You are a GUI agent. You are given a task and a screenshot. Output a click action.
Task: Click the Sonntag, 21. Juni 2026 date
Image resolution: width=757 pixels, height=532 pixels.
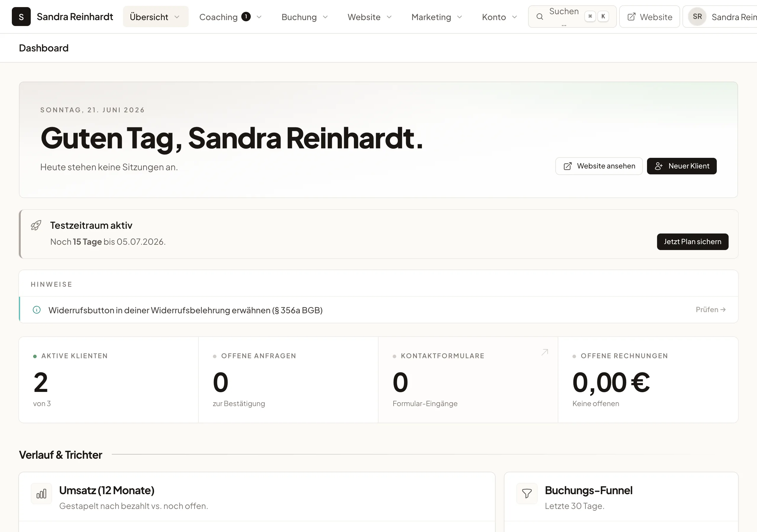click(x=92, y=110)
